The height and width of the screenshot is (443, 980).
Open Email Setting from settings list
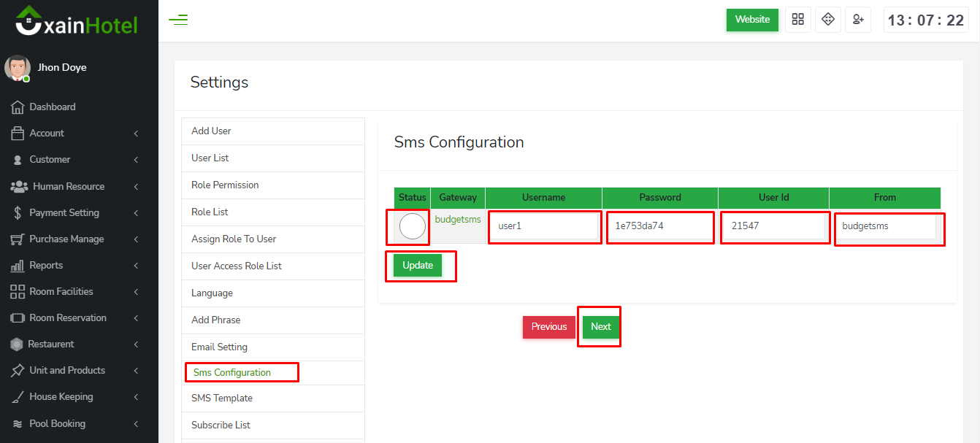[219, 347]
